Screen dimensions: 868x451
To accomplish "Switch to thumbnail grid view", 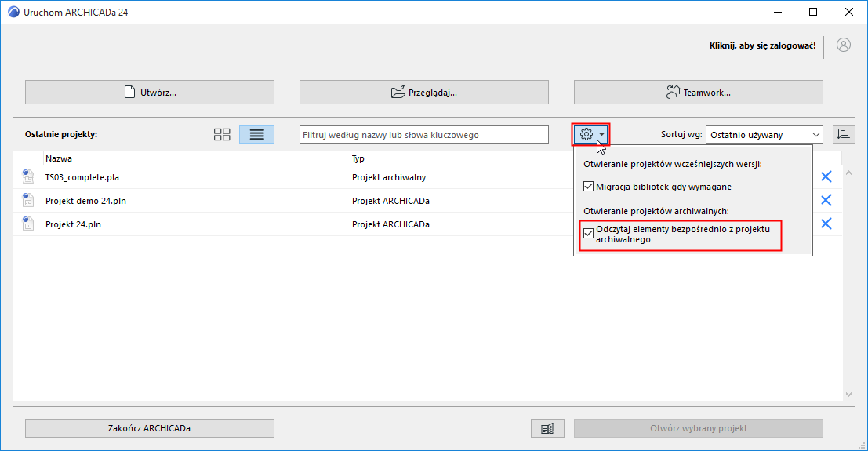I will point(222,135).
